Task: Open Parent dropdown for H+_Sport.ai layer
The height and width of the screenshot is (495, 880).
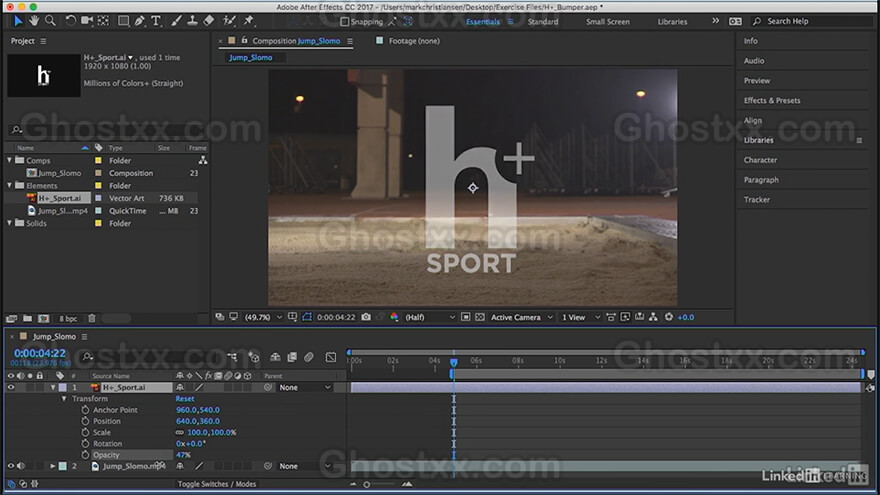Action: tap(305, 387)
